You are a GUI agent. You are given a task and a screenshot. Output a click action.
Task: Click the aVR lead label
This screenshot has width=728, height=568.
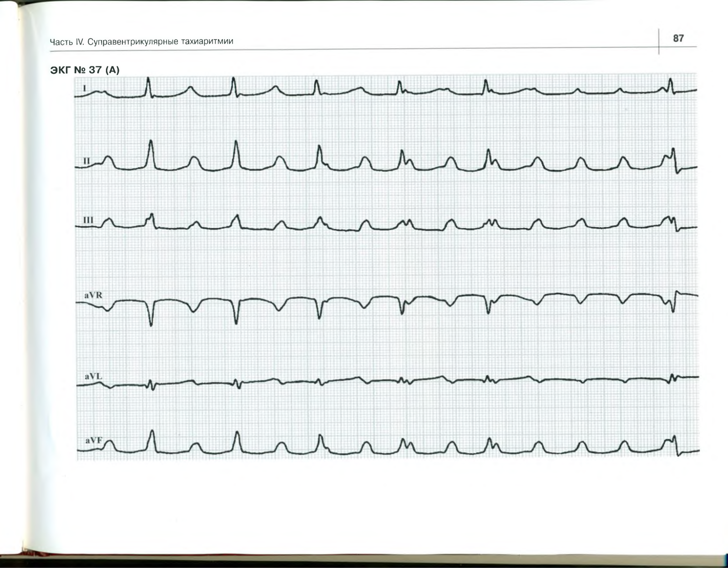[93, 295]
